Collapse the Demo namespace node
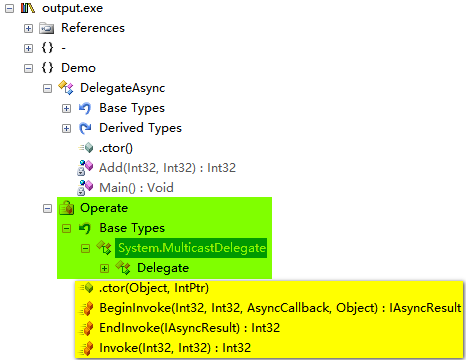This screenshot has height=360, width=466. tap(28, 68)
